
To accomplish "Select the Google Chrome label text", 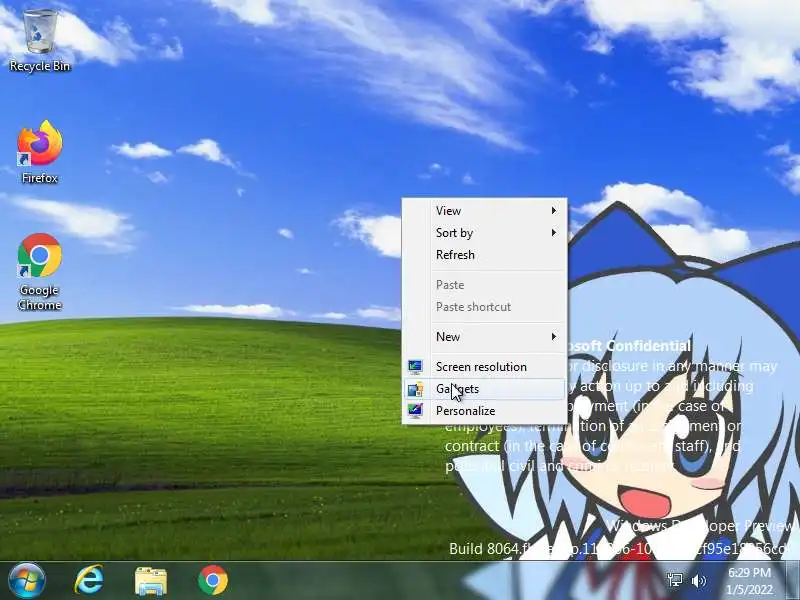I will point(40,297).
